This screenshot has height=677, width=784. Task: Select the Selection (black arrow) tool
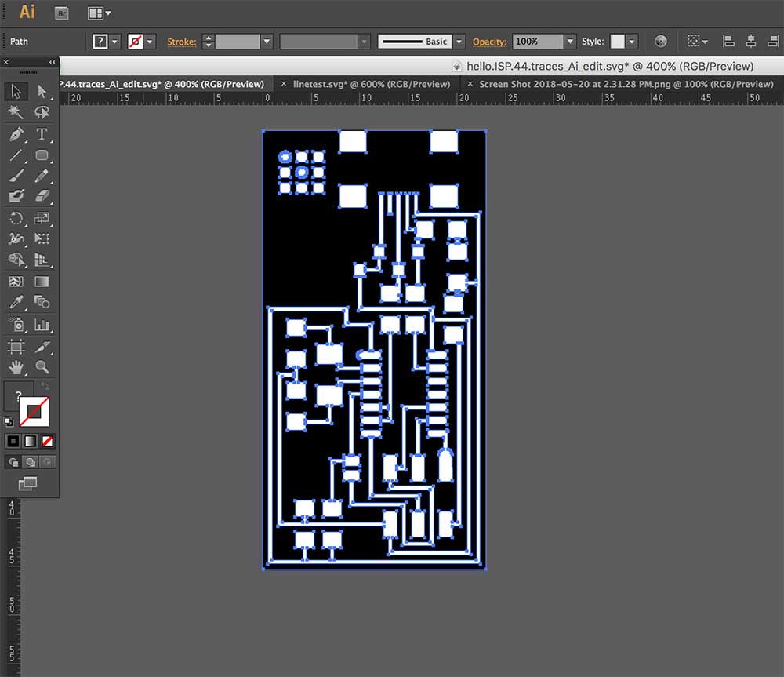[16, 91]
